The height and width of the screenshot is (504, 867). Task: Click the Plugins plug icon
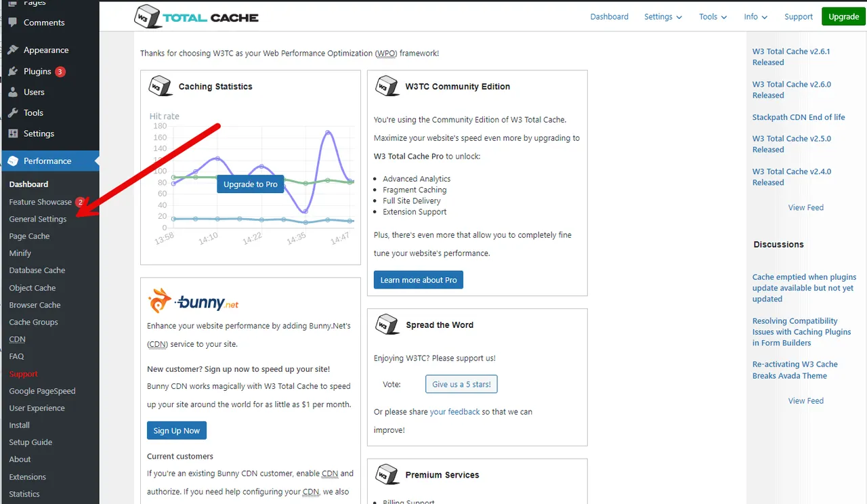click(13, 71)
